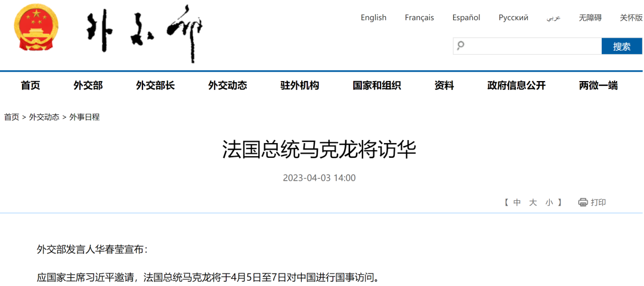Open the Русский version
Screen dimensions: 644x286
pos(513,18)
